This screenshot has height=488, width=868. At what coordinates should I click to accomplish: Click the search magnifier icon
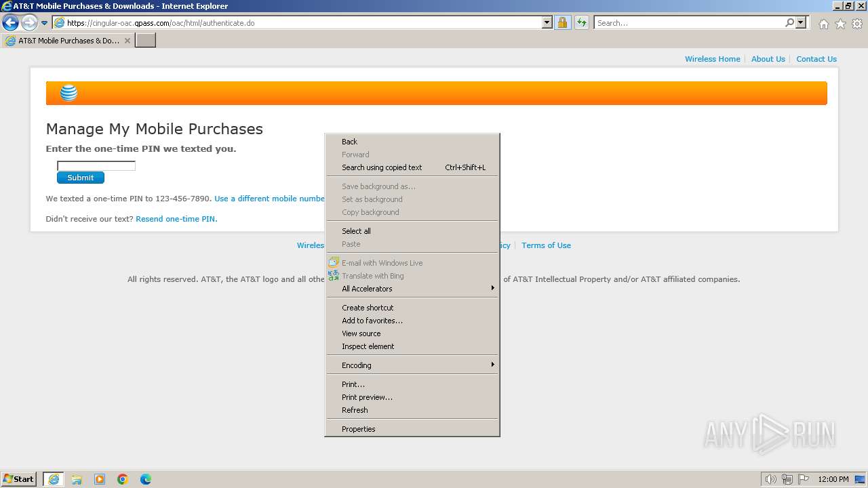pos(789,23)
